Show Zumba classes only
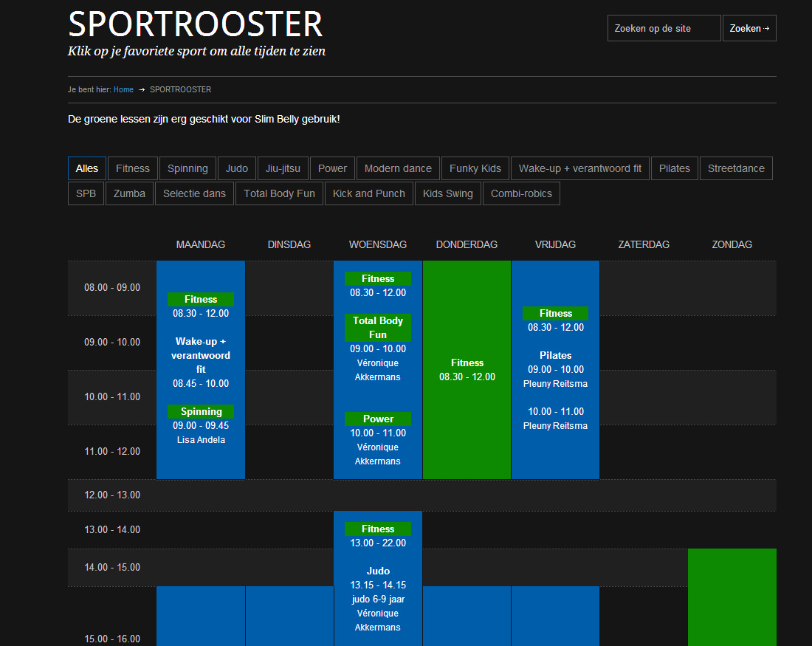The height and width of the screenshot is (646, 812). pos(129,193)
